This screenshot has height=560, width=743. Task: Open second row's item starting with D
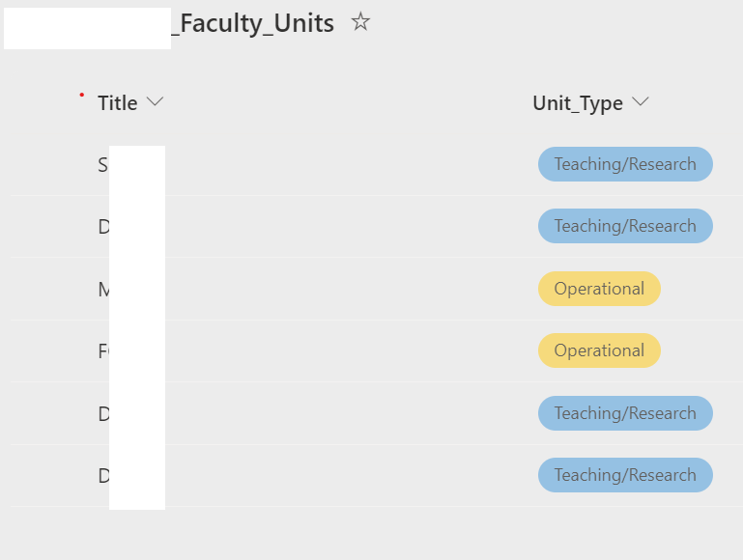103,227
